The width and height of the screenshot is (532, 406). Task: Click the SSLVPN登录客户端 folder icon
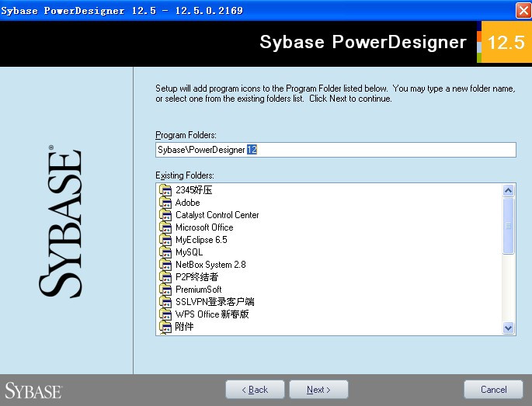coord(165,302)
